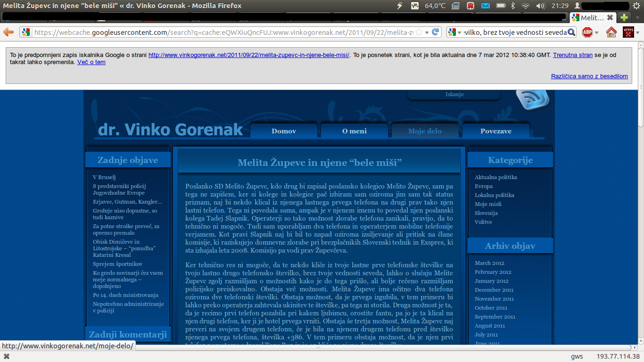Click the magnifier icon in the search box

571,32
